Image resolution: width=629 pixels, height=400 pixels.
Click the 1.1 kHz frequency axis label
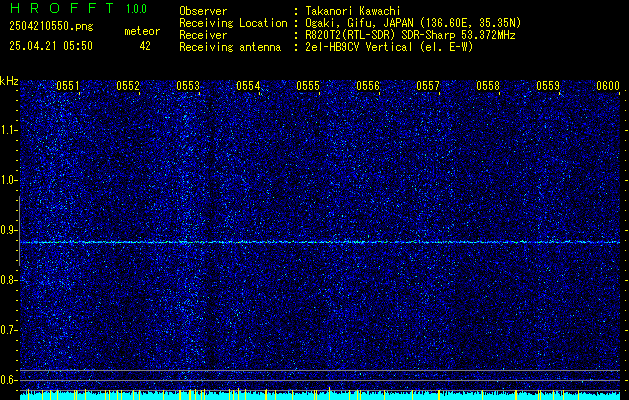(8, 130)
